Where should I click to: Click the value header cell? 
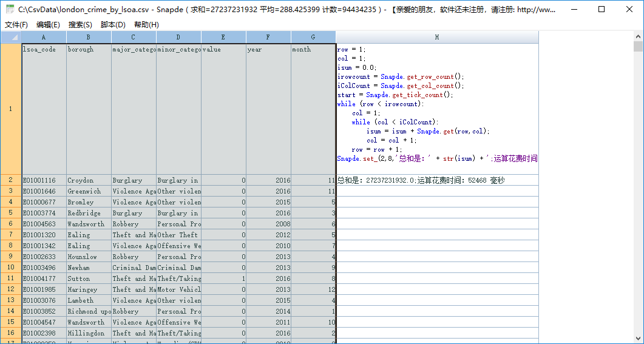[223, 109]
